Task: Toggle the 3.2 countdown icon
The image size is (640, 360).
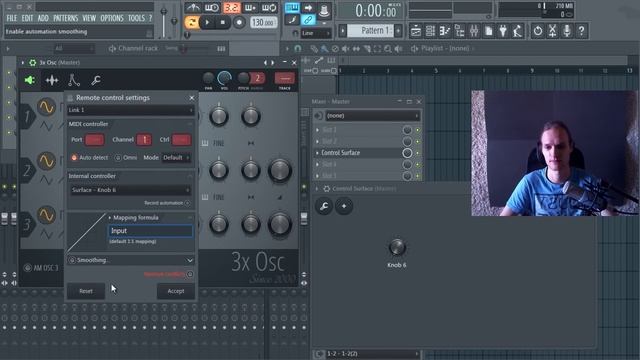Action: click(231, 7)
